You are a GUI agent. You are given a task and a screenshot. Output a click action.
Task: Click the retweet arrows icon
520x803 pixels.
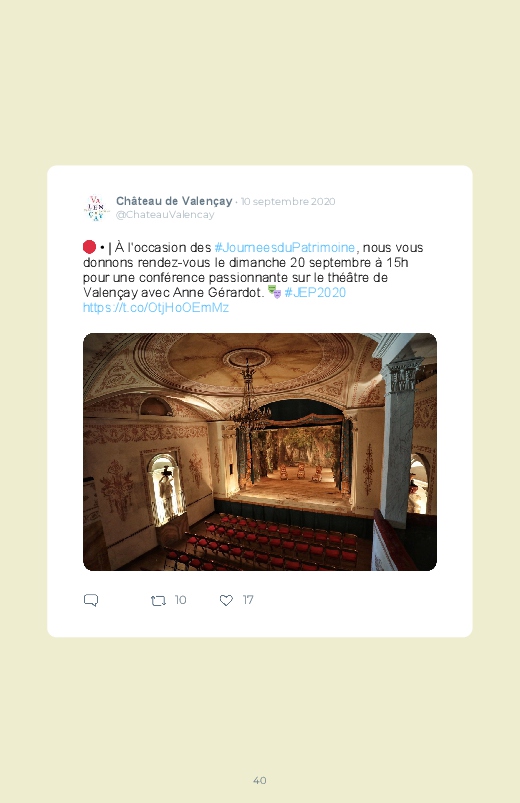pos(158,600)
